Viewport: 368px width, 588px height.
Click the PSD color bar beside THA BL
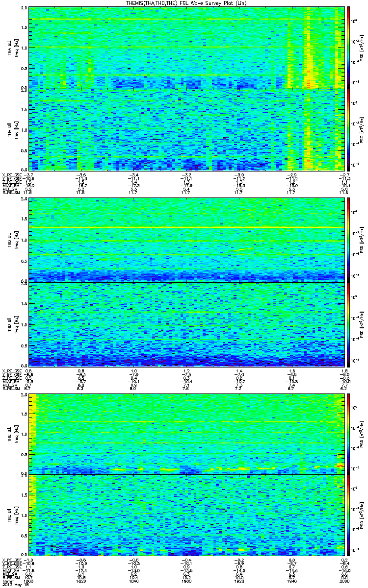click(x=349, y=48)
